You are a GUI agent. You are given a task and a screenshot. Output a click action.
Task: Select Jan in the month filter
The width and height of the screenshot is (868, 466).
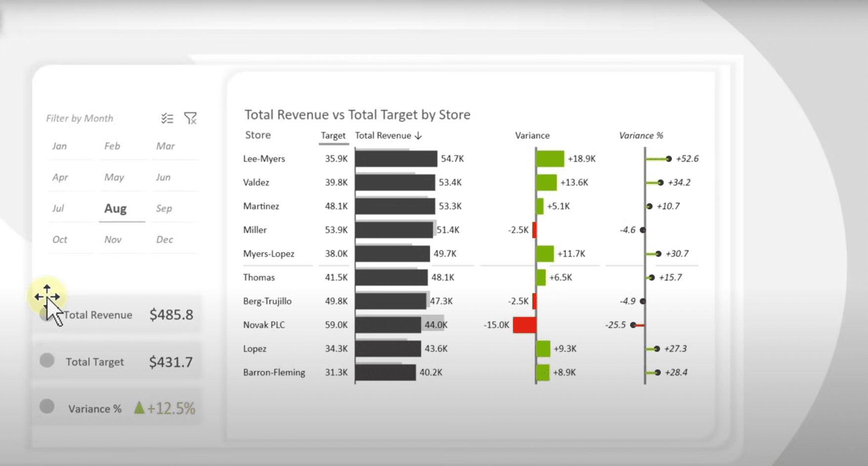pyautogui.click(x=60, y=146)
